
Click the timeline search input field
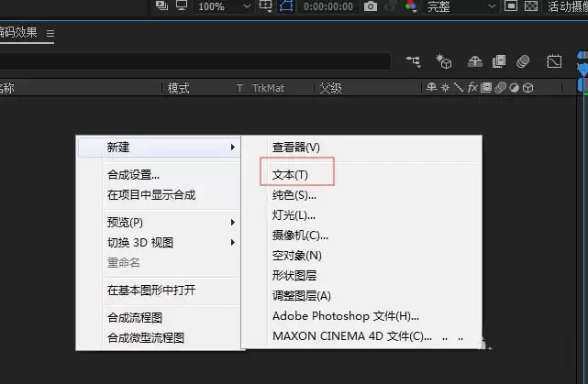pos(195,61)
